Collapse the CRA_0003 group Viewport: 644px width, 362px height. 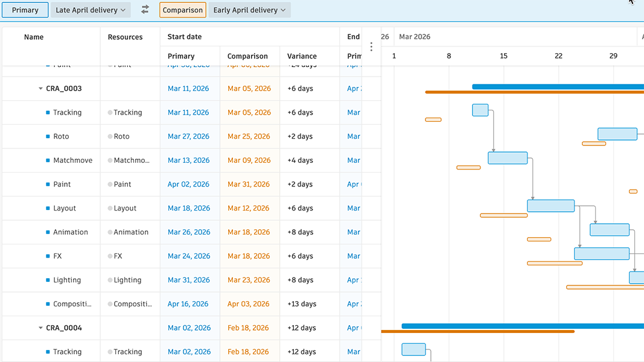(40, 89)
